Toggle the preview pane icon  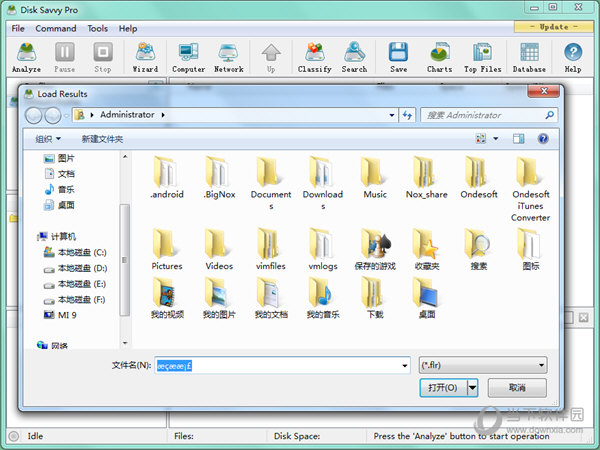tap(518, 139)
